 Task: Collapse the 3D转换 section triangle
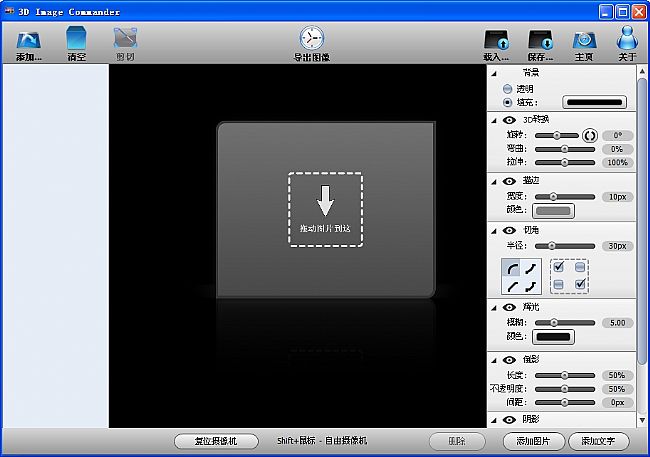pos(494,121)
